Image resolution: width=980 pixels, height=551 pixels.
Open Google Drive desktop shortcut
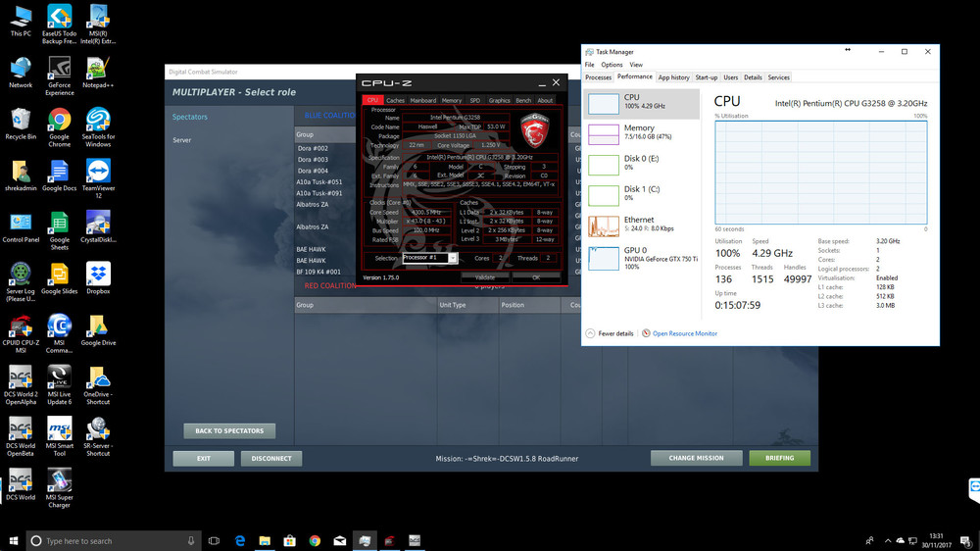pos(98,330)
